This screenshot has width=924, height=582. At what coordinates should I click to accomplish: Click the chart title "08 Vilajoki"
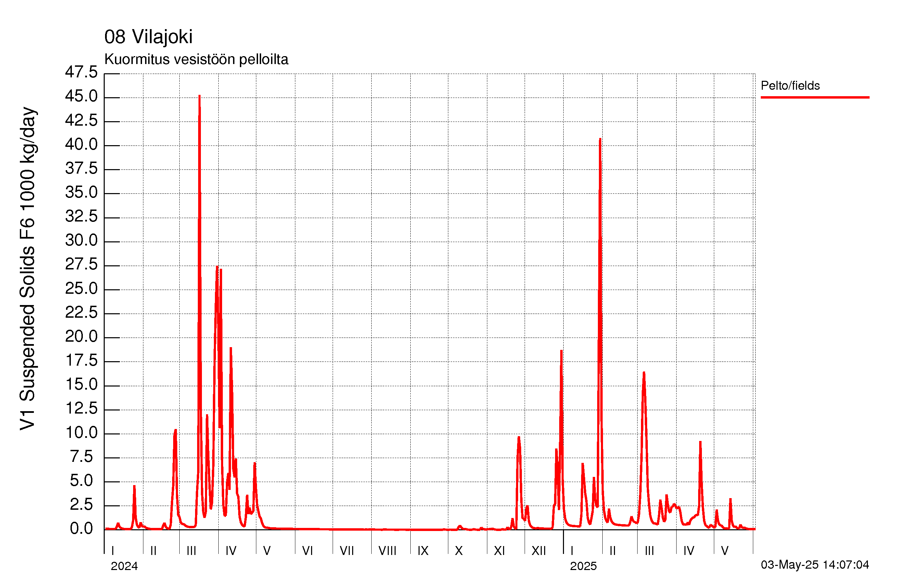148,37
